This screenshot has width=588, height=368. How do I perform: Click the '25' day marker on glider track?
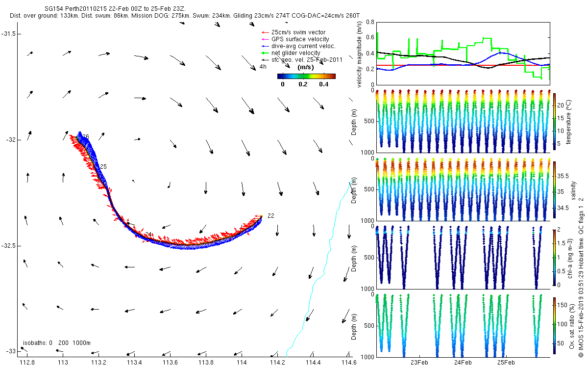pos(103,167)
